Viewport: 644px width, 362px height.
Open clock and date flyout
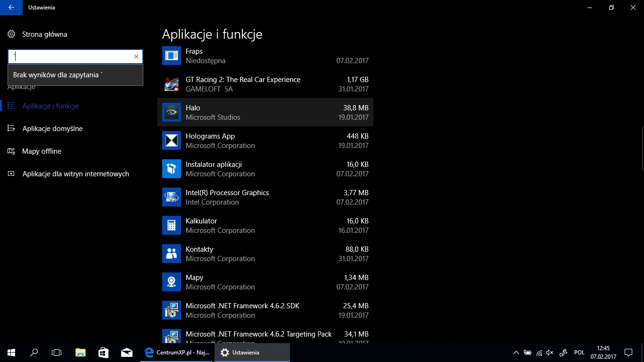pyautogui.click(x=603, y=352)
